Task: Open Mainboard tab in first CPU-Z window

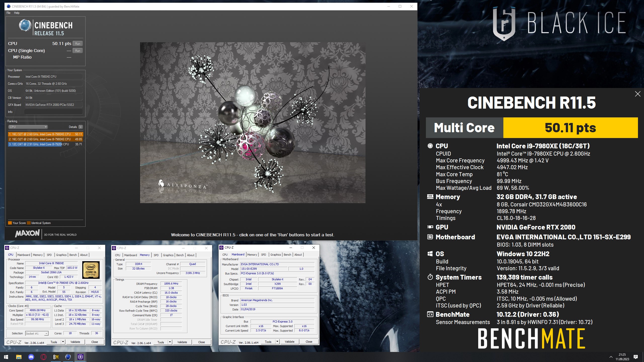Action: tap(24, 255)
